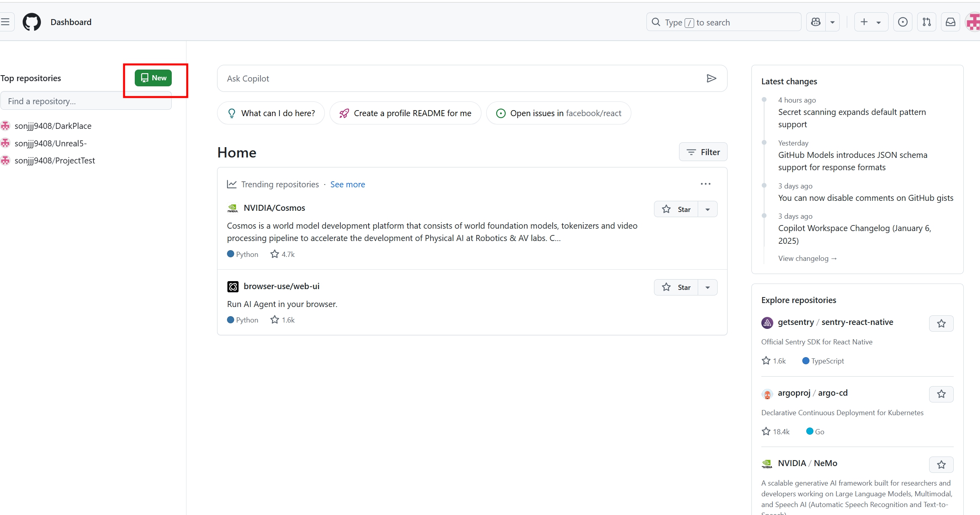Open browser-use/web-ui repository link
Screen dimensions: 980x515
pos(281,286)
